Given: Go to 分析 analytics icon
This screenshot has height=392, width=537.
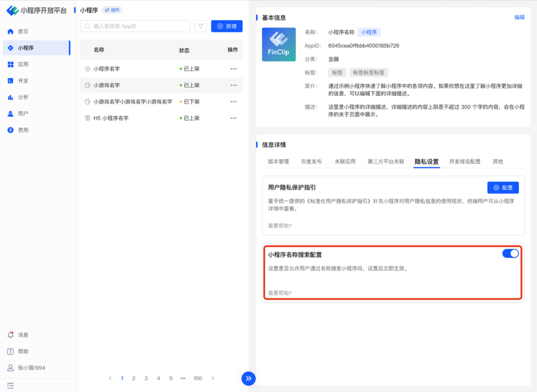Looking at the screenshot, I should pyautogui.click(x=11, y=97).
